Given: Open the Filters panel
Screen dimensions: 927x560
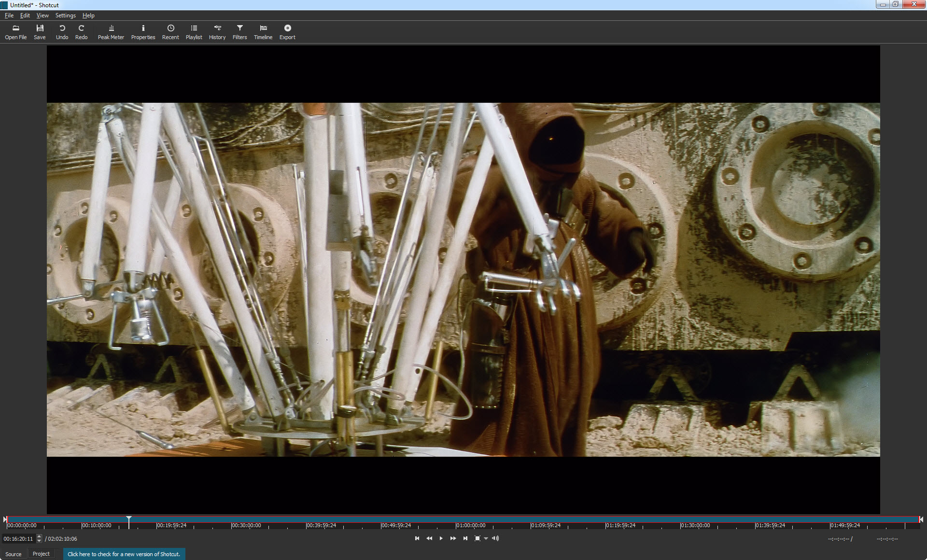Looking at the screenshot, I should click(239, 32).
